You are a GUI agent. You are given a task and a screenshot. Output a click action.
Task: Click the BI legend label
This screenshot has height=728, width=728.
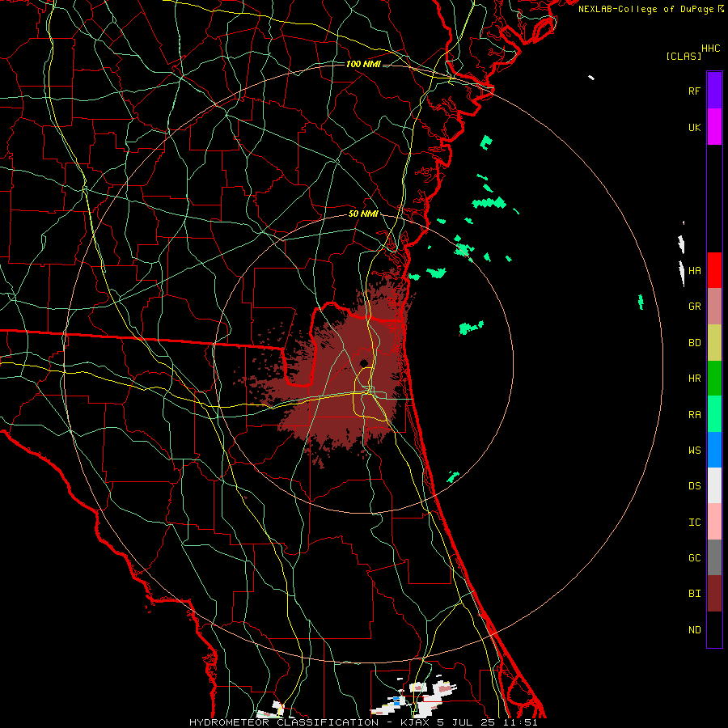pos(694,594)
